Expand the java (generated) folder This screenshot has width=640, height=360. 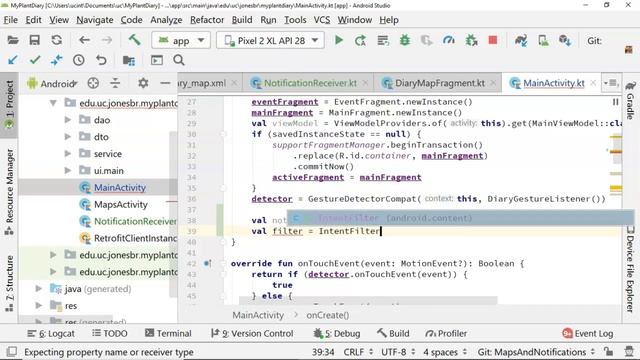(39, 289)
